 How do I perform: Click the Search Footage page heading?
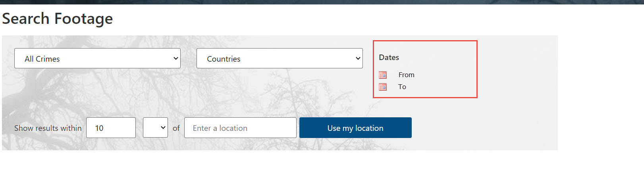(58, 19)
